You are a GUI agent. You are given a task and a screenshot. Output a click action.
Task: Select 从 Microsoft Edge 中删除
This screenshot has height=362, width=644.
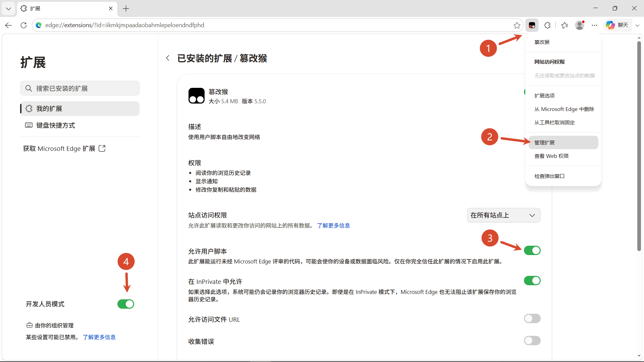pyautogui.click(x=563, y=109)
